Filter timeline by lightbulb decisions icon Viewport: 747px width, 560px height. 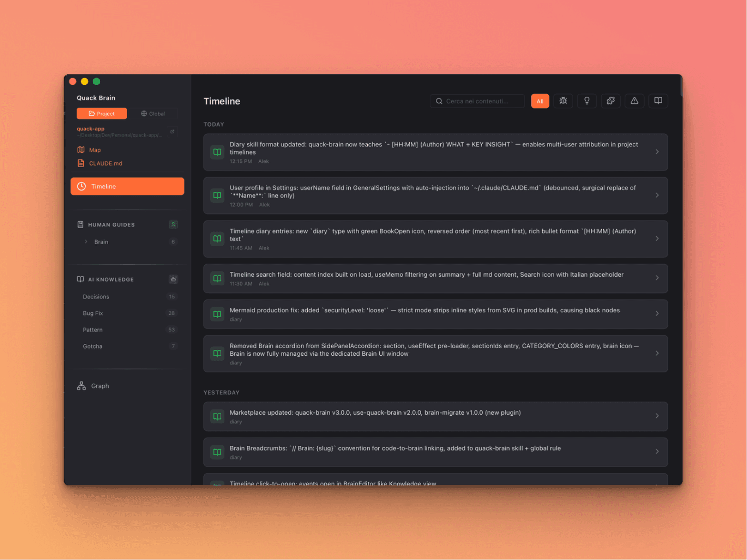587,101
